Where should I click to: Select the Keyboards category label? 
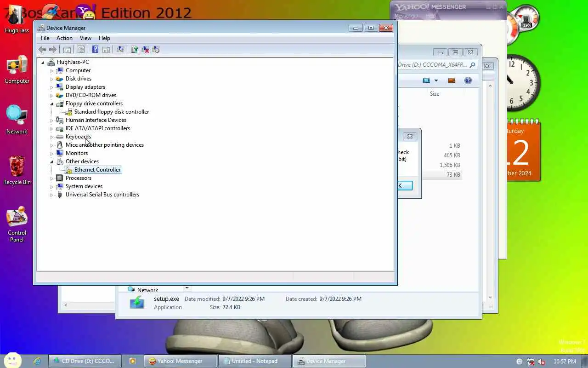78,137
